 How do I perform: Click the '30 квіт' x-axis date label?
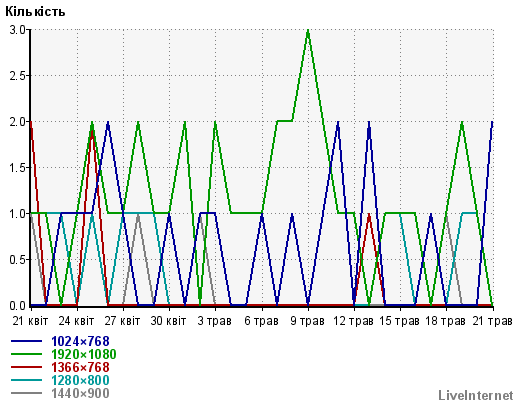168,321
